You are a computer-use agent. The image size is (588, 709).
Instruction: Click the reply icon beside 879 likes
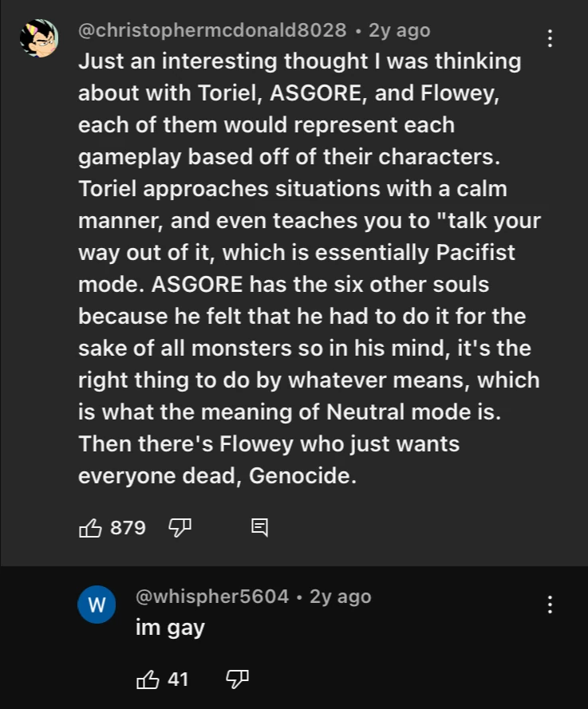pos(260,527)
